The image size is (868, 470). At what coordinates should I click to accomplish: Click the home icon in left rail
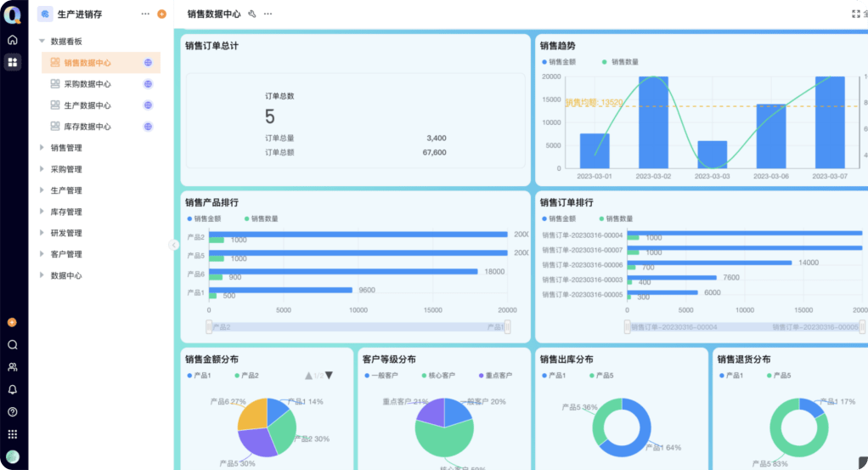pyautogui.click(x=13, y=40)
